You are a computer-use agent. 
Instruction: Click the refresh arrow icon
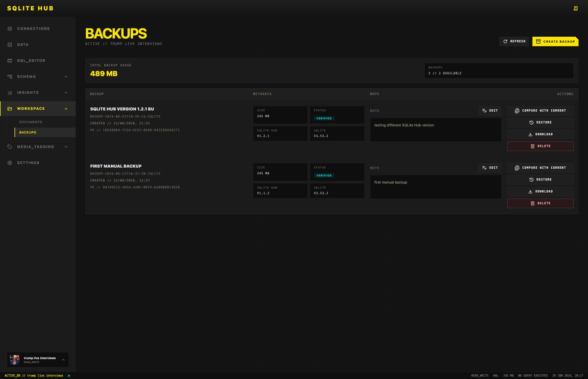505,42
